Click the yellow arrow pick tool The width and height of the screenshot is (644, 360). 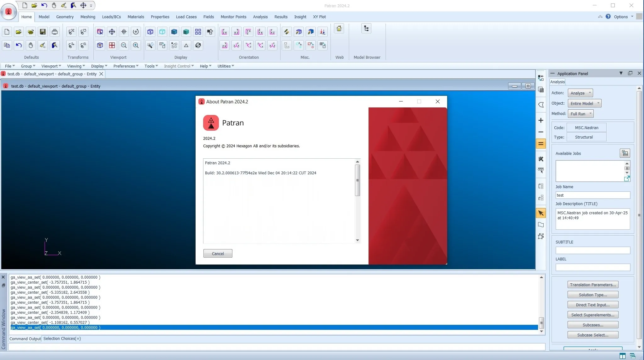click(x=541, y=213)
